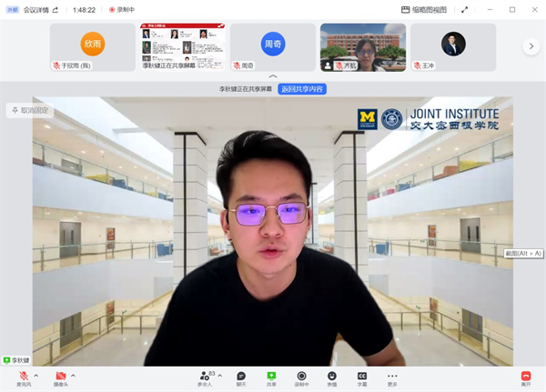Click the return to shared content button
Screen dimensions: 546x392
(301, 89)
